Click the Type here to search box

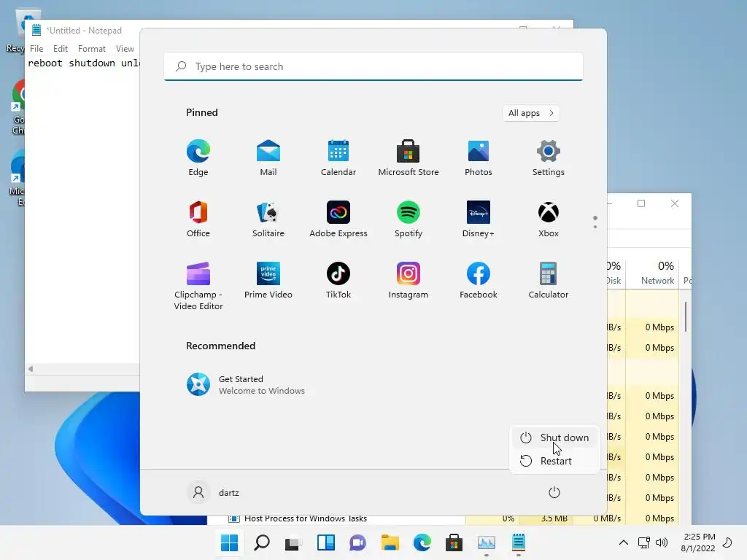[x=373, y=66]
